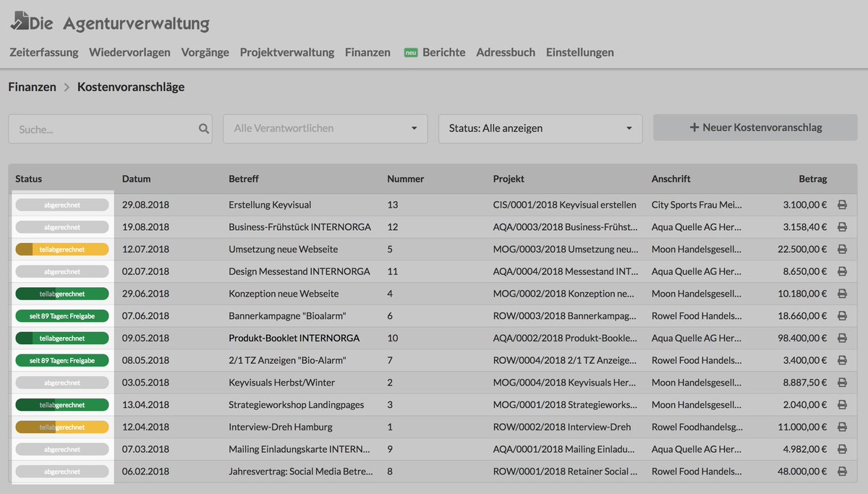The image size is (868, 494).
Task: Click the teilabgerechnet status for Interview-Dreh Hamburg
Action: click(x=62, y=427)
